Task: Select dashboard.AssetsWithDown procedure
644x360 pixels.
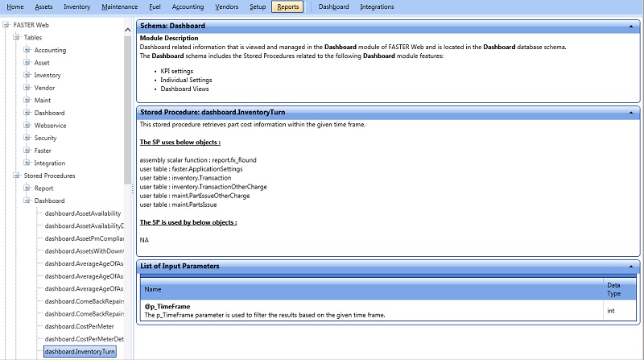Action: click(x=84, y=251)
